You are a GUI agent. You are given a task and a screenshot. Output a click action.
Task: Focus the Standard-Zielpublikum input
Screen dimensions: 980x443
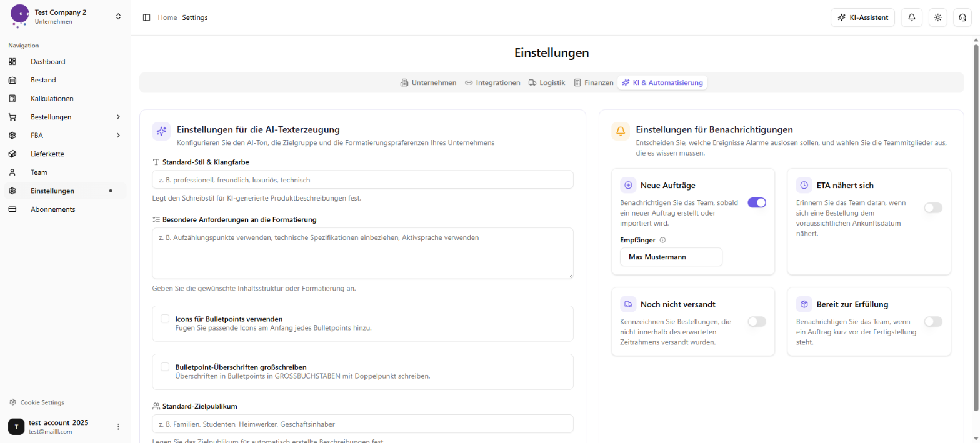[362, 424]
